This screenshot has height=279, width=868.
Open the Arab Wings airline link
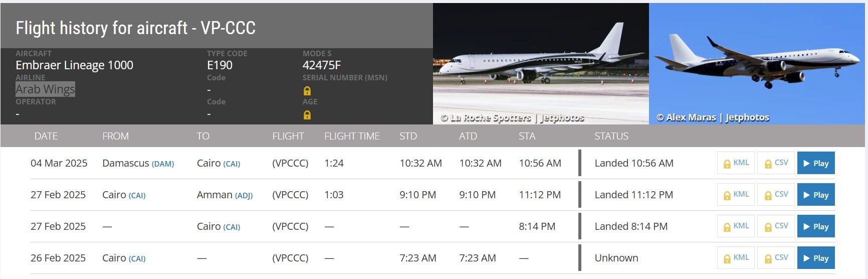pyautogui.click(x=45, y=89)
